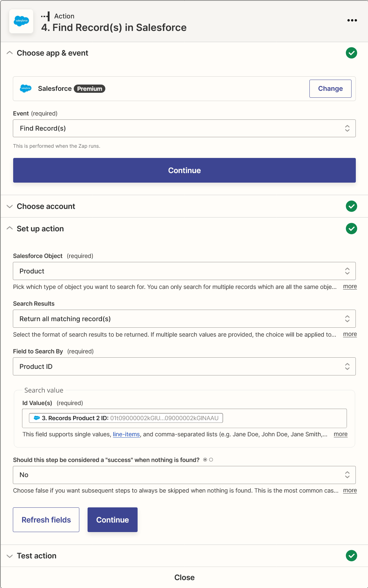Open the Search Results dropdown
The width and height of the screenshot is (368, 588).
[184, 319]
